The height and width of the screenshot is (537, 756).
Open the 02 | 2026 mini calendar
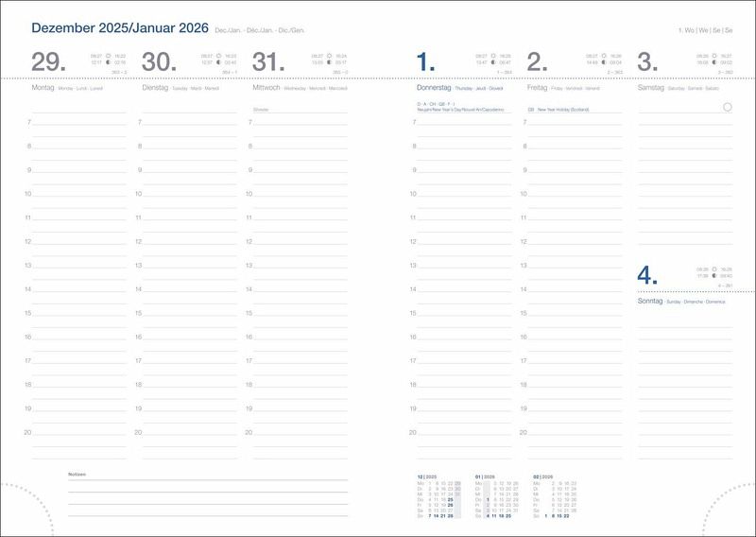pos(554,494)
